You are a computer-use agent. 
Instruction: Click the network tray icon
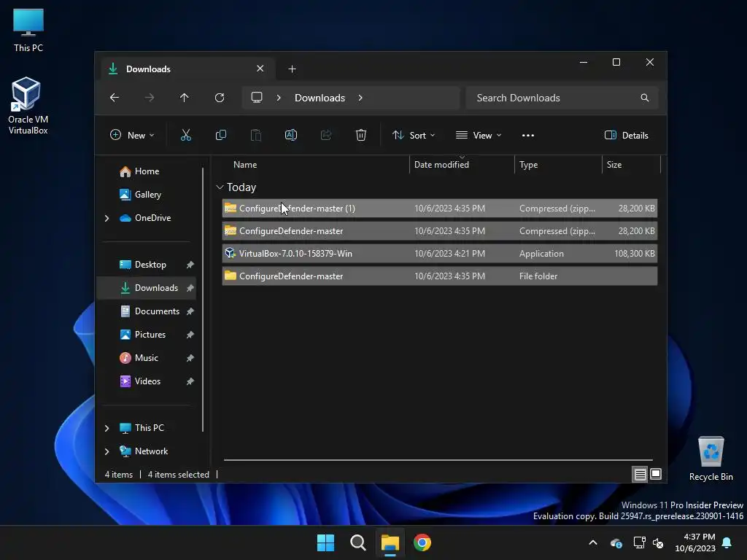click(x=639, y=542)
